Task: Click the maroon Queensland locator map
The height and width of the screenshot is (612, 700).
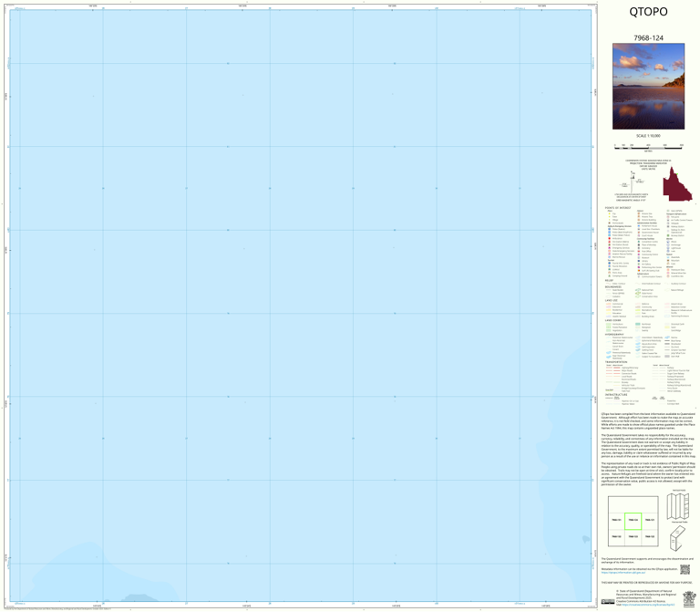Action: coord(677,184)
